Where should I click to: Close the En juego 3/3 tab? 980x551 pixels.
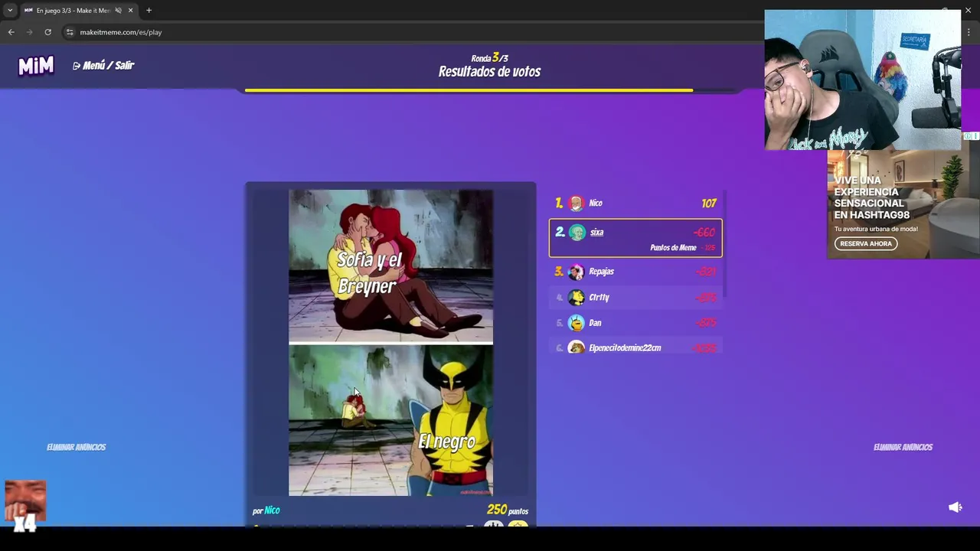pyautogui.click(x=130, y=10)
